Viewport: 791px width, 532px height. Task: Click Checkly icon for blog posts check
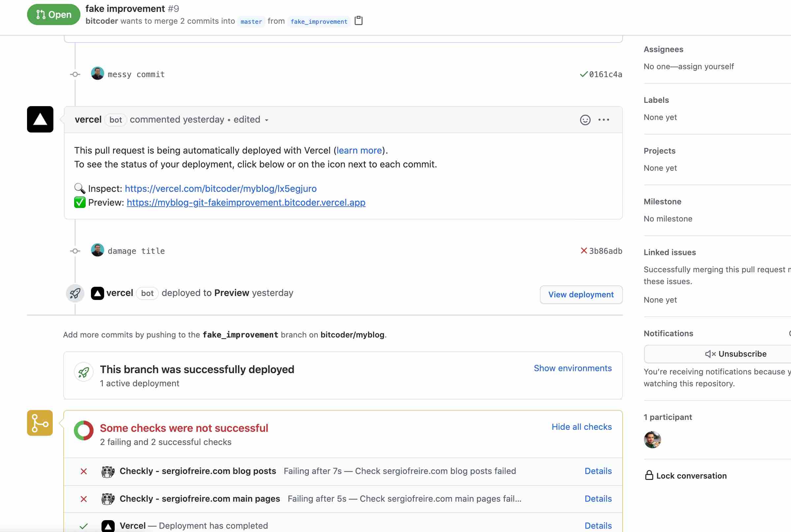click(x=108, y=471)
